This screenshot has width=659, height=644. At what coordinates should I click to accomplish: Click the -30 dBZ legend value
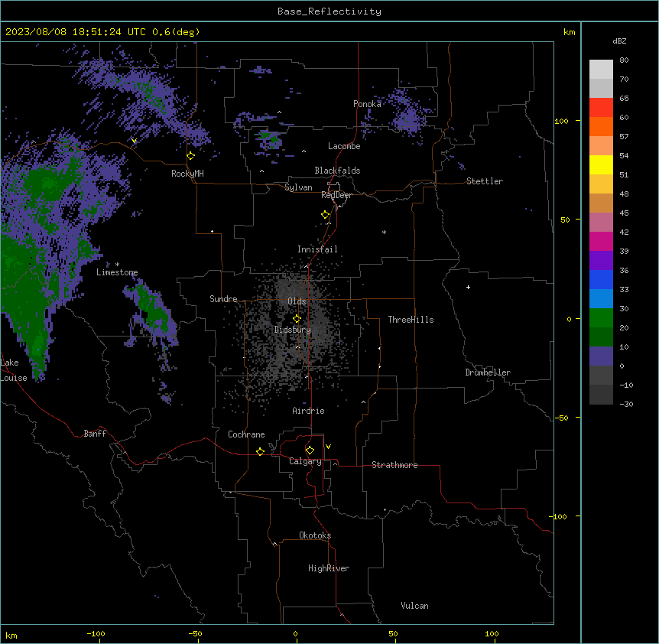(626, 404)
